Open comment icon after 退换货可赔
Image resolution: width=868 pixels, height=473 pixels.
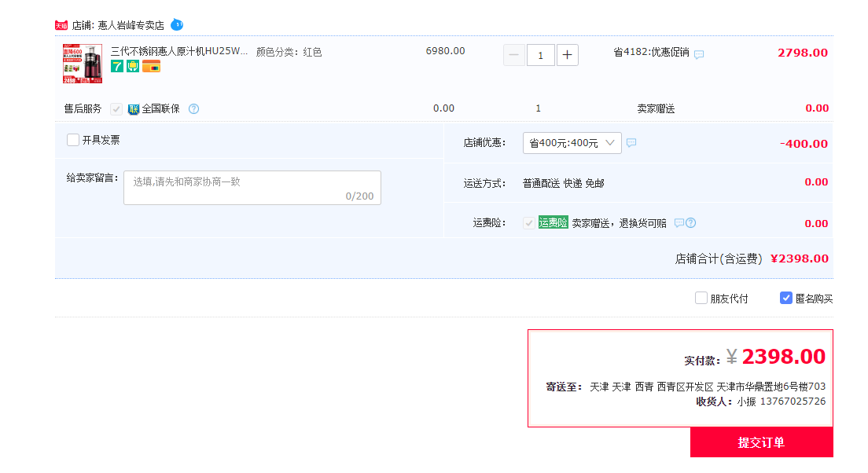[679, 223]
